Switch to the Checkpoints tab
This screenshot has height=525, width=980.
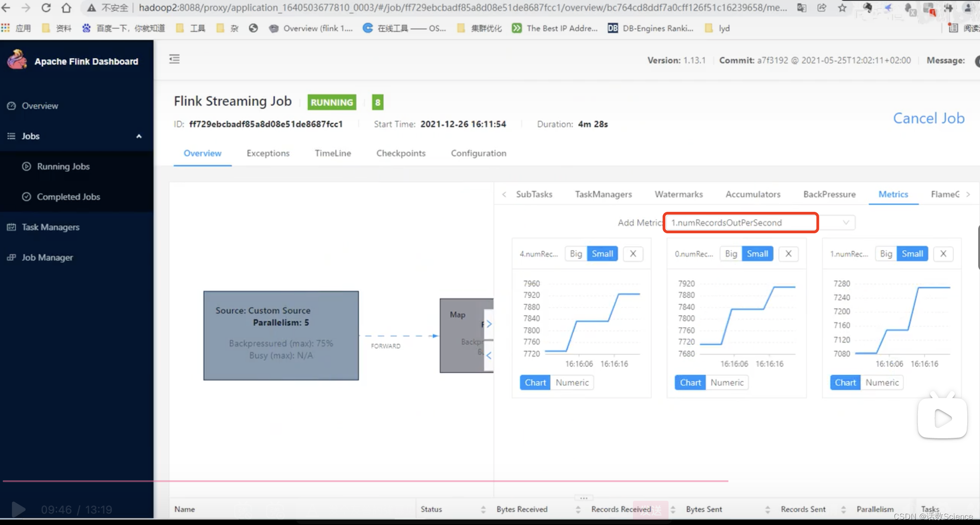click(x=400, y=153)
